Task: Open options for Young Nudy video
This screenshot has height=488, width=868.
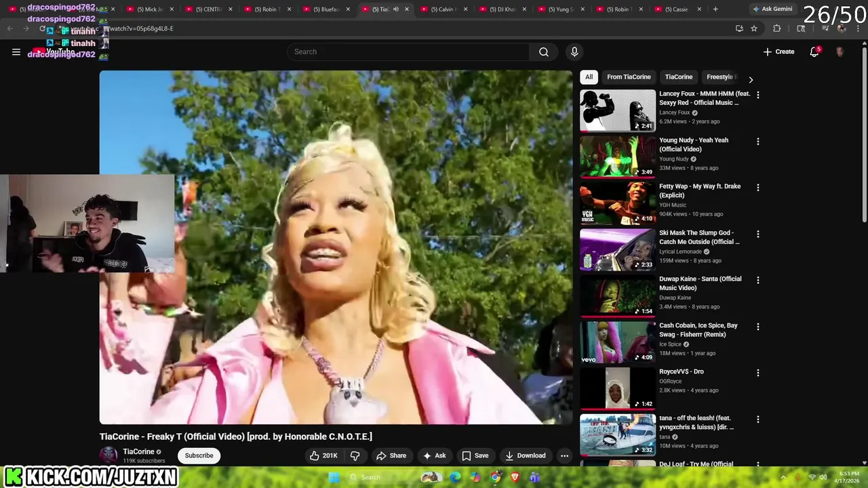Action: [758, 141]
